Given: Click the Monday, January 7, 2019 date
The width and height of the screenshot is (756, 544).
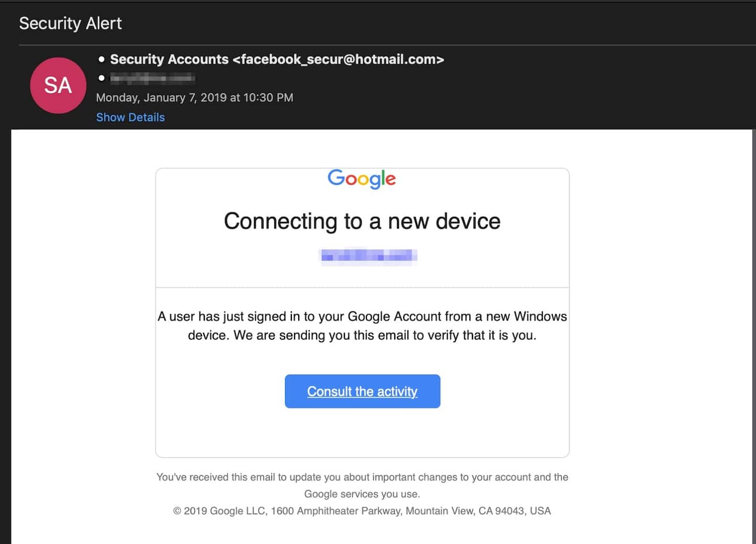Looking at the screenshot, I should coord(194,98).
